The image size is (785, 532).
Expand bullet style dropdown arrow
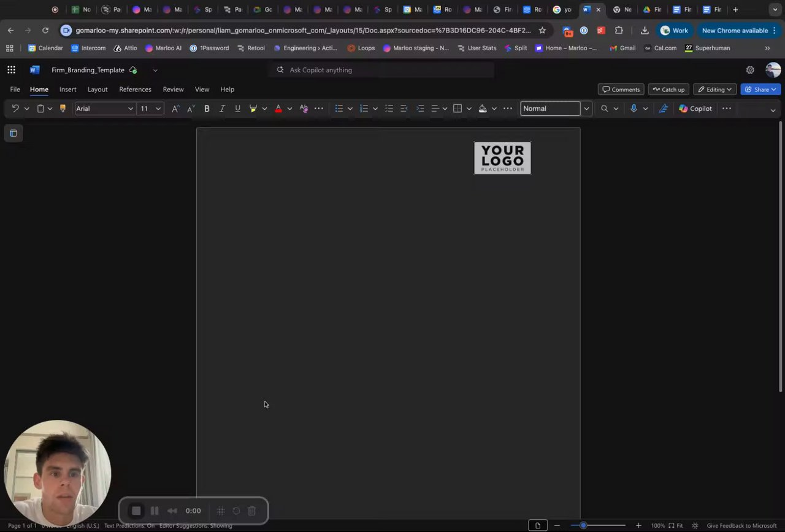coord(350,108)
